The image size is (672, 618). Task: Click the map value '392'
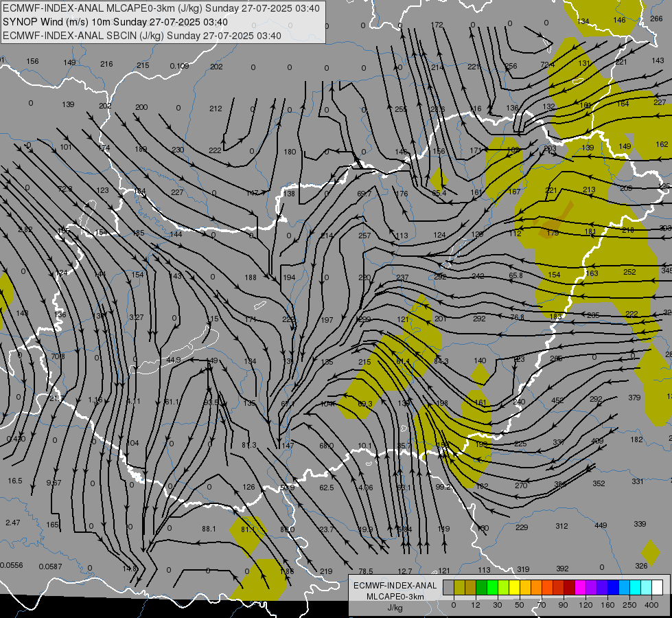[562, 569]
